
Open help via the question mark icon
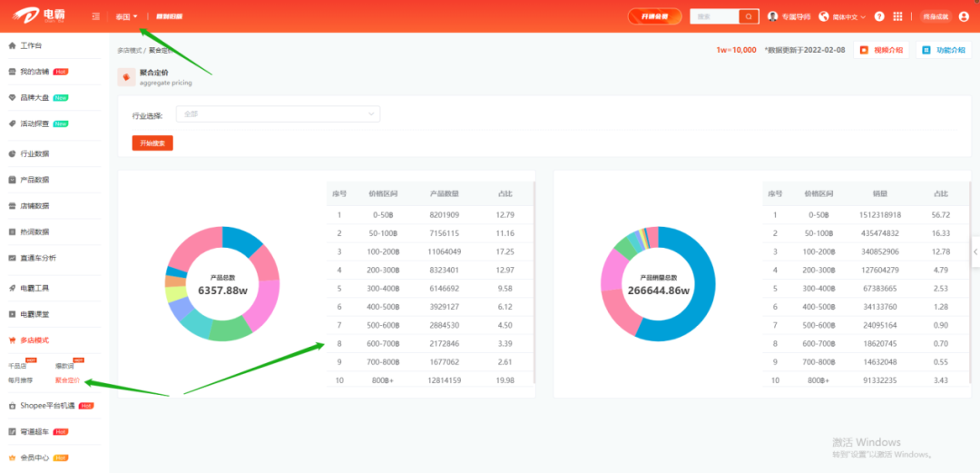tap(879, 16)
